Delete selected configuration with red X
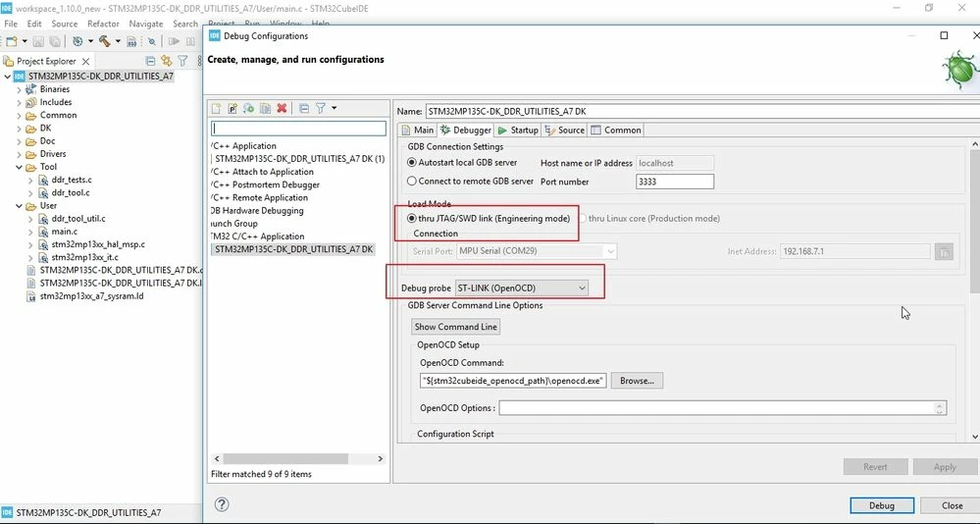 click(282, 108)
